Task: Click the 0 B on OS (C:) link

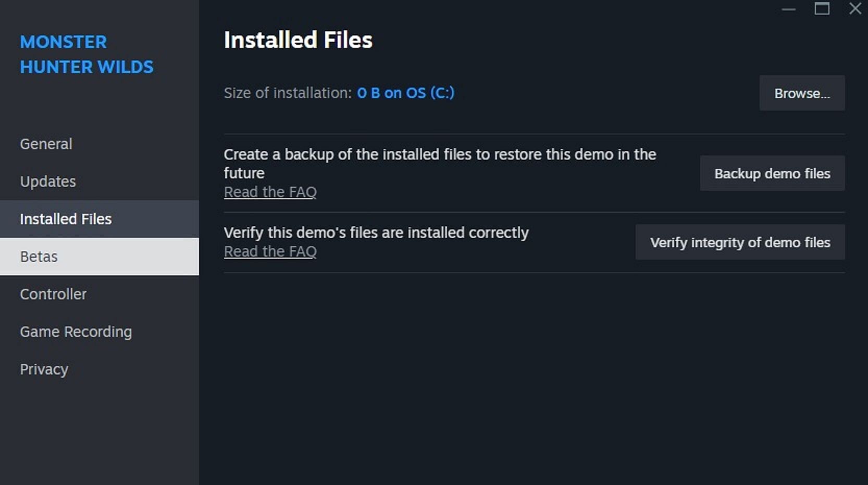Action: click(x=405, y=93)
